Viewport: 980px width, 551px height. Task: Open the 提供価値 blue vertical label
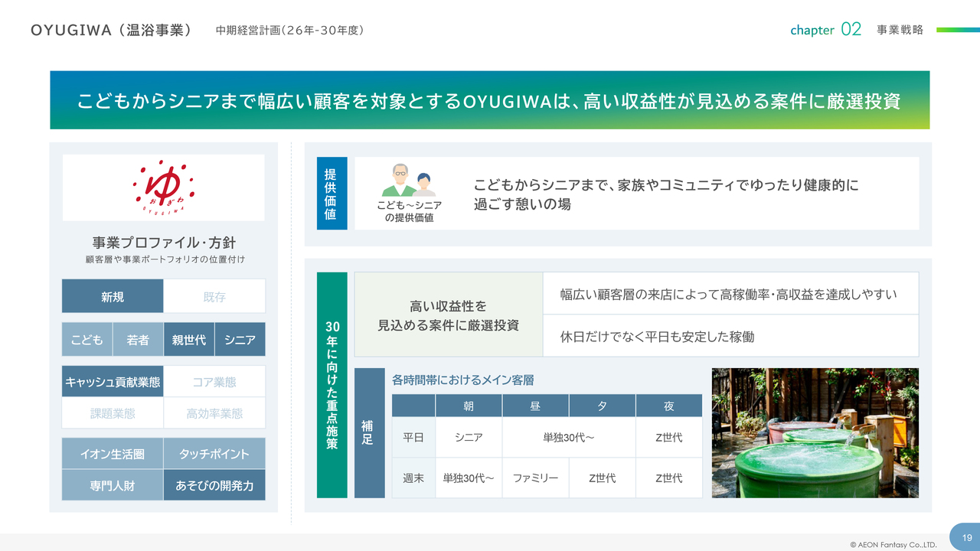(x=332, y=194)
